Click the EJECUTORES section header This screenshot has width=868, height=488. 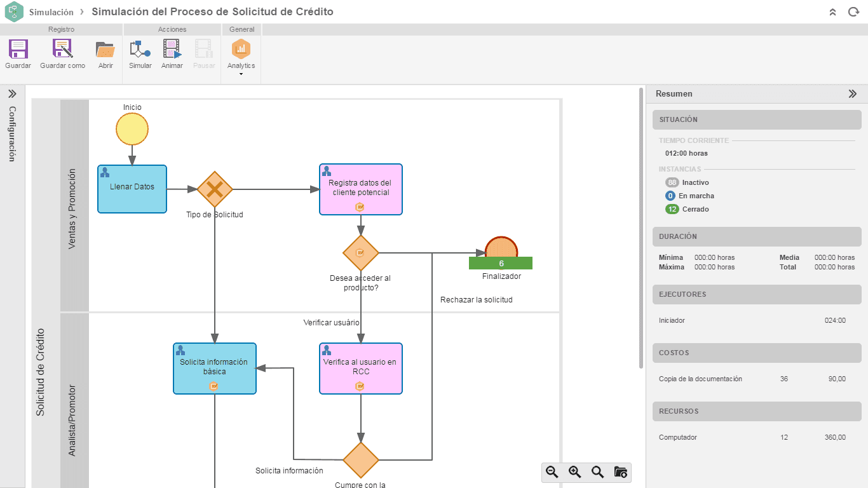[757, 294]
